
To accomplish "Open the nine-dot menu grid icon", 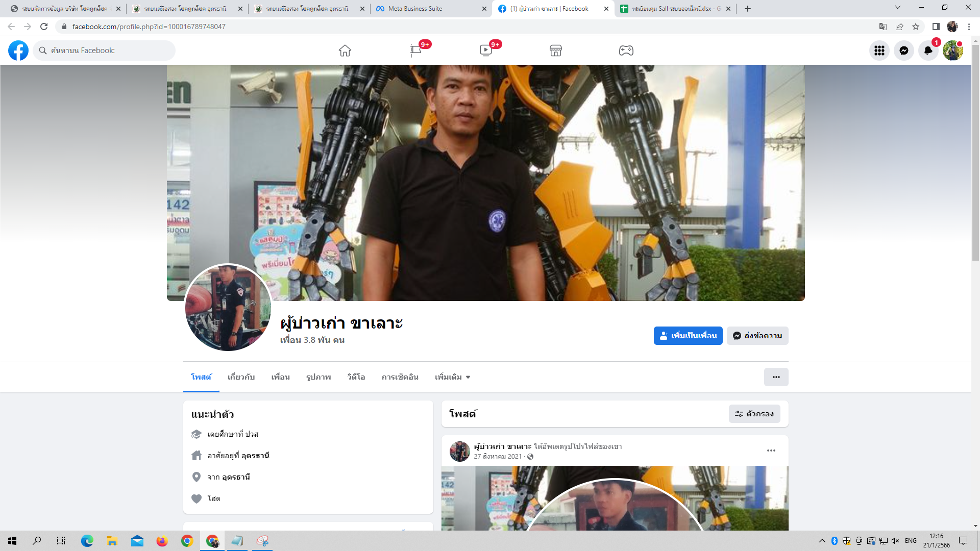I will coord(879,51).
